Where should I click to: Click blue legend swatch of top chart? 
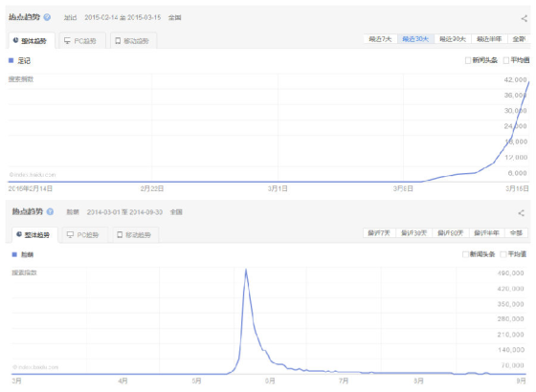11,60
